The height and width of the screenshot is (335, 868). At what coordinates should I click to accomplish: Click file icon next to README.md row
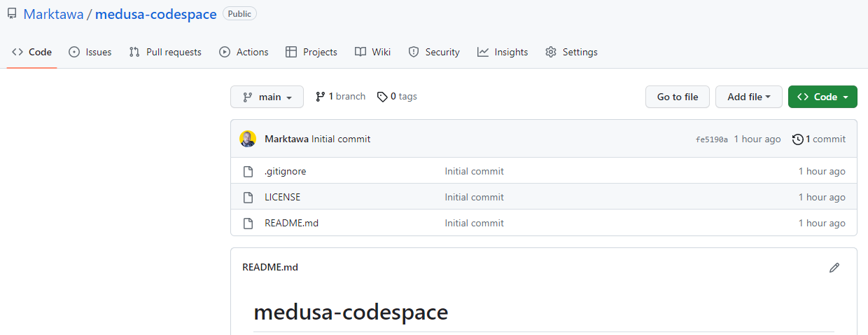tap(248, 223)
